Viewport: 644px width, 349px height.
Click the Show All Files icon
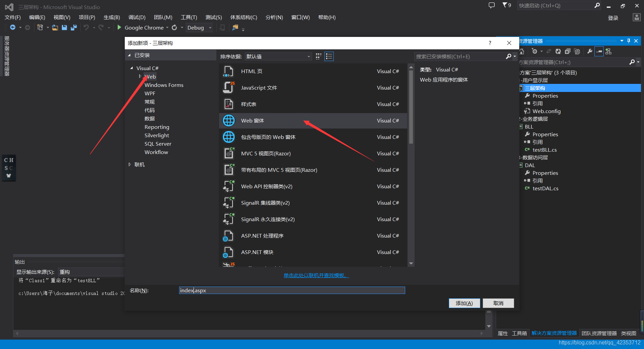577,51
